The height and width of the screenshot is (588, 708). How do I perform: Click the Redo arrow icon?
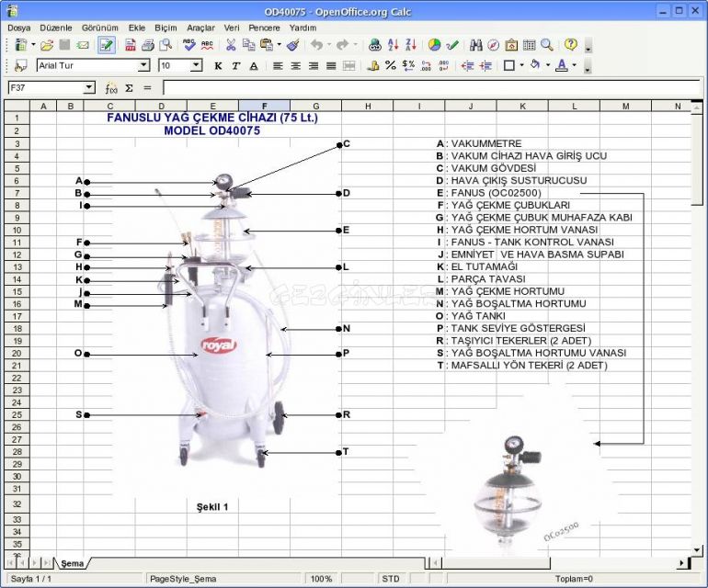pyautogui.click(x=343, y=45)
